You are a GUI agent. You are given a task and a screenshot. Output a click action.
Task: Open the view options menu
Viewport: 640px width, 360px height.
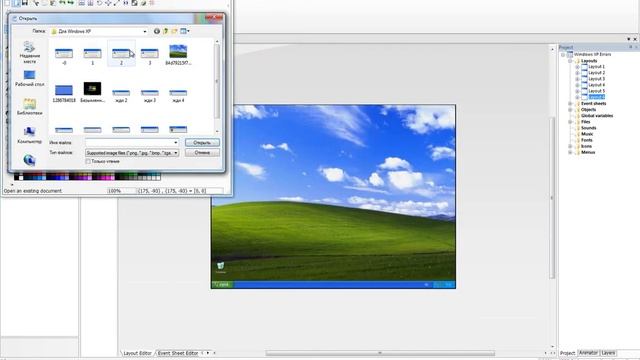tap(185, 31)
